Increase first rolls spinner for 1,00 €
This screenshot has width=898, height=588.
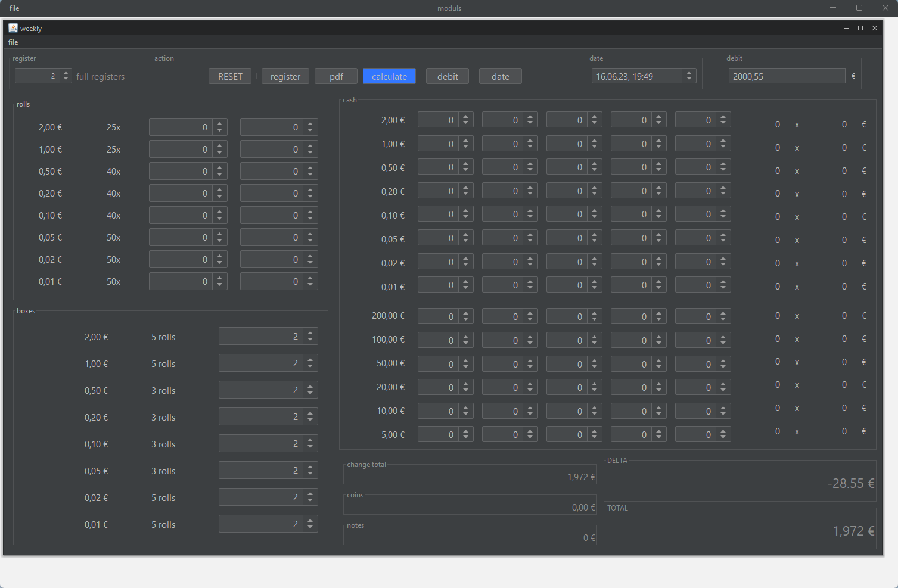click(x=220, y=145)
